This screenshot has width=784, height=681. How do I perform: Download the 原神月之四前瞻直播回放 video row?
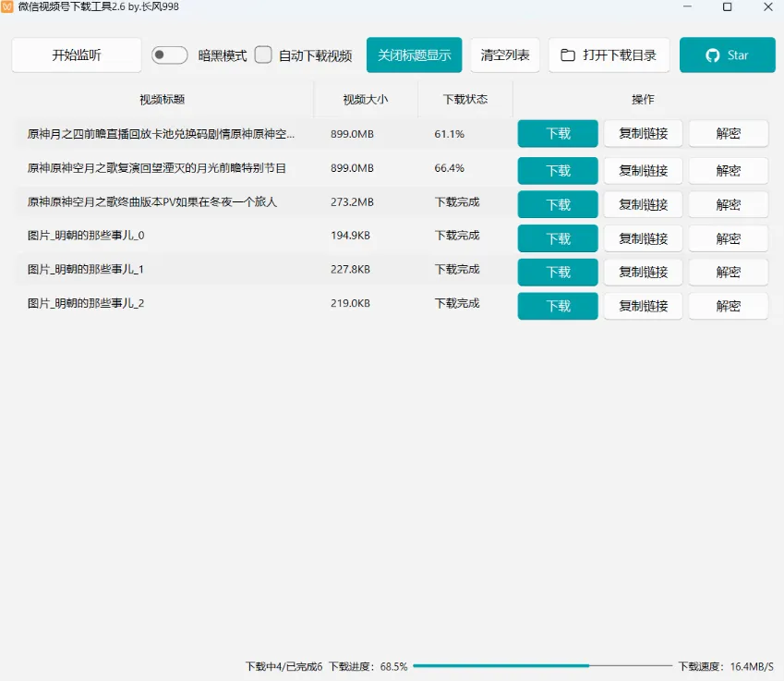(558, 134)
